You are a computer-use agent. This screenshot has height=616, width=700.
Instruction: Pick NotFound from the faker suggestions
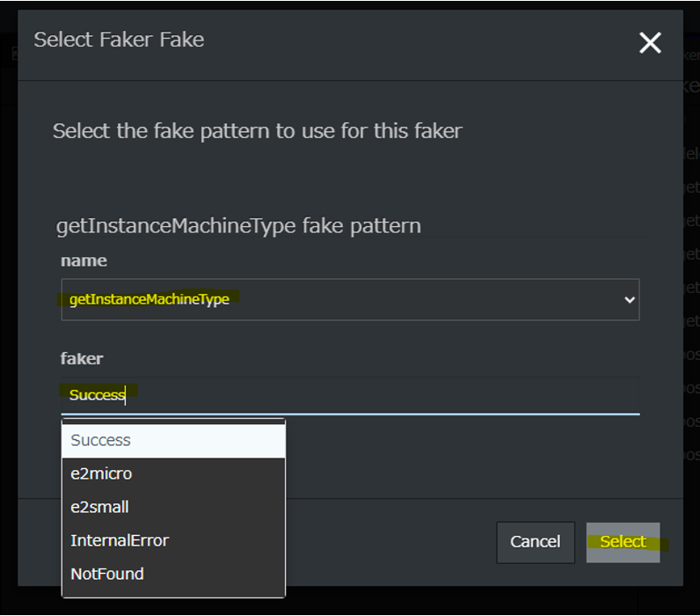[x=173, y=574]
